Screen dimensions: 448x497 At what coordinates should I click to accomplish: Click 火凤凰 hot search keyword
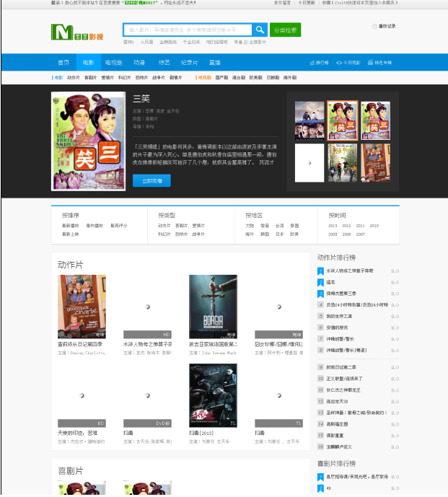click(146, 42)
